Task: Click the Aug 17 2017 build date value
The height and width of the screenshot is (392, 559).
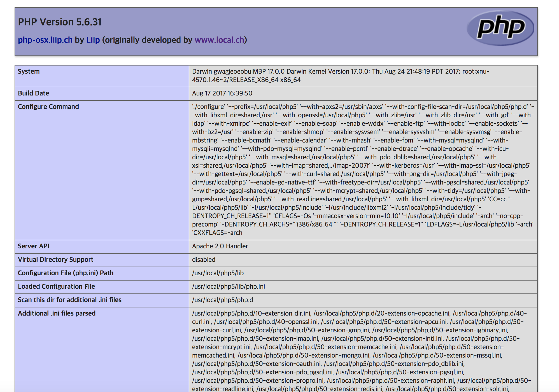Action: tap(222, 93)
